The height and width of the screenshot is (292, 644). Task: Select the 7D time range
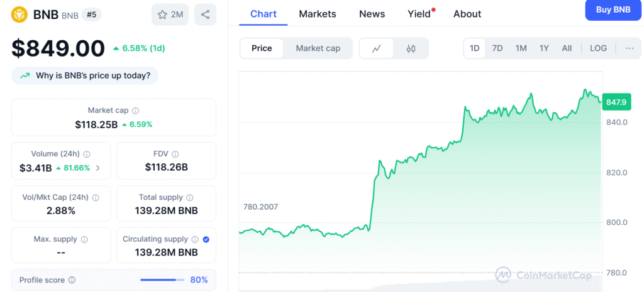coord(497,48)
